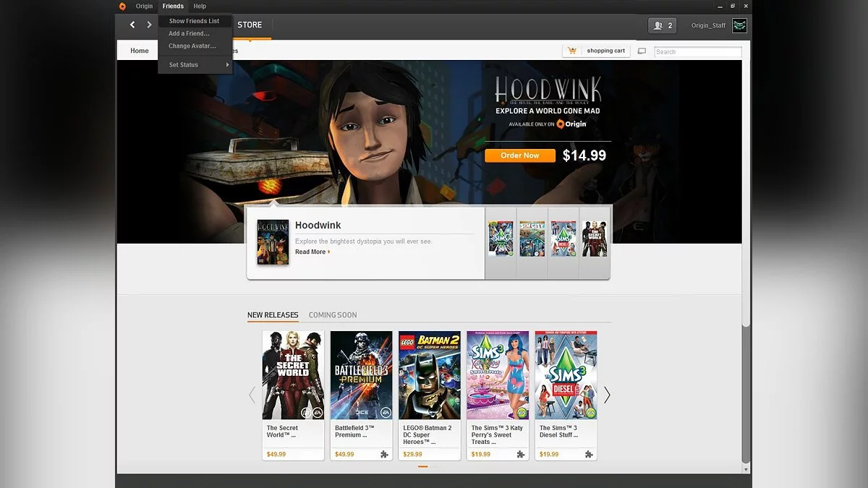Open the Sims 3 Katy Perry cover art
The image size is (868, 488).
[x=498, y=375]
